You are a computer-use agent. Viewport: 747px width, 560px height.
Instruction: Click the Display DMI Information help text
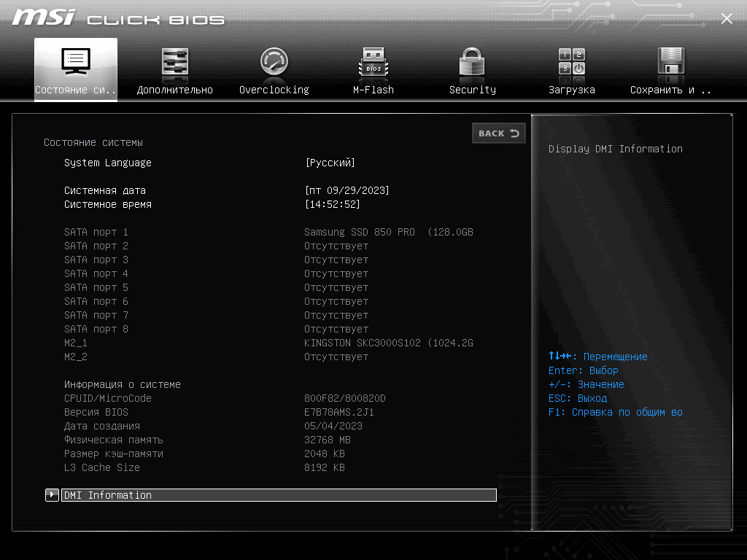pyautogui.click(x=616, y=149)
